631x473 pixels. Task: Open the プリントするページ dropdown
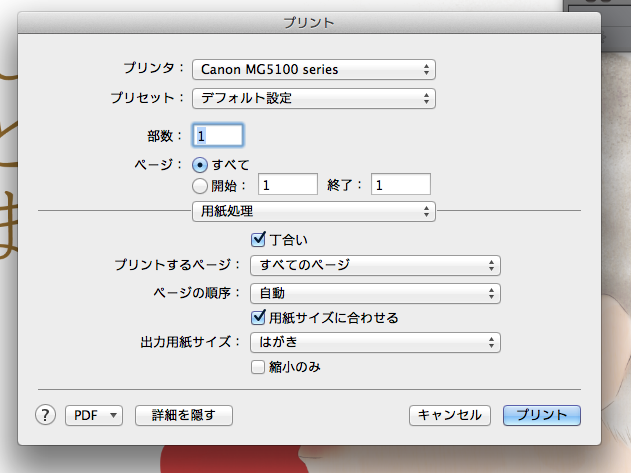point(375,265)
